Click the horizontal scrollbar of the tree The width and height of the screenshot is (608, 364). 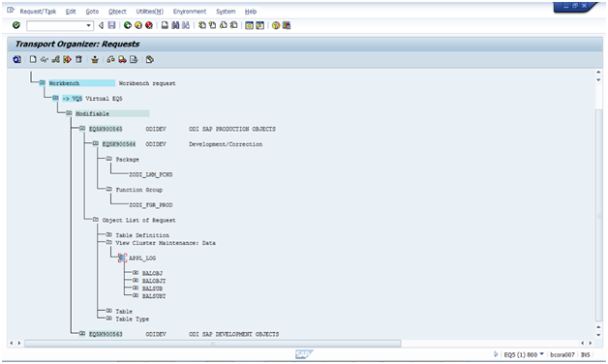[x=212, y=344]
